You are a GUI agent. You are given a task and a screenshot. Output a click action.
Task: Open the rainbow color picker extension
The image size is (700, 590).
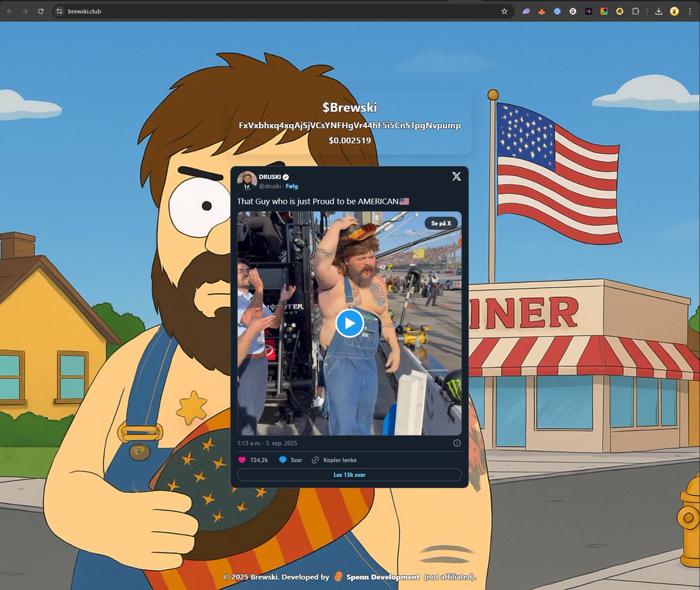coord(604,11)
